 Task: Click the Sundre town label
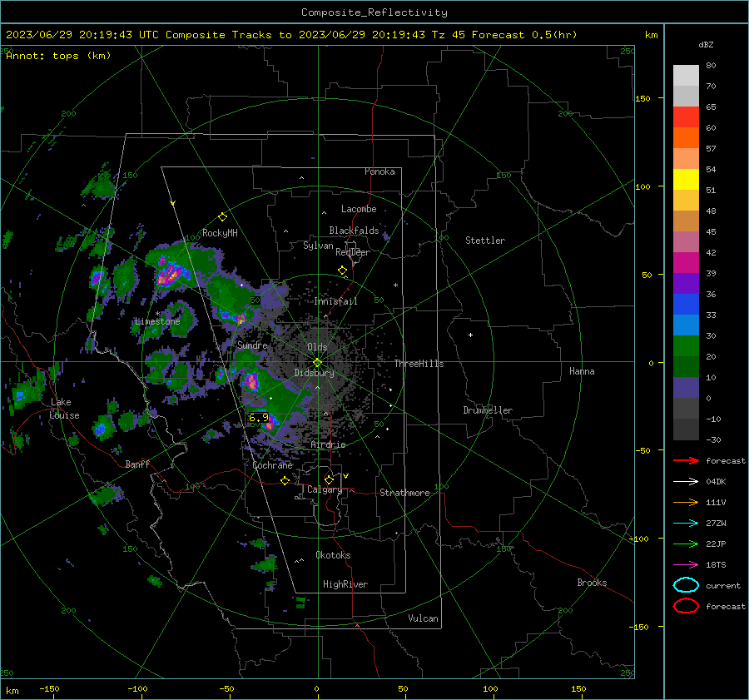pyautogui.click(x=252, y=345)
